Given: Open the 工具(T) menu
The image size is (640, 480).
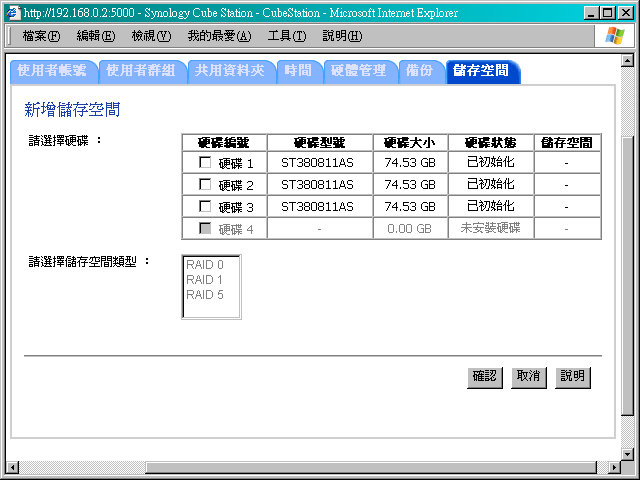Looking at the screenshot, I should [287, 36].
